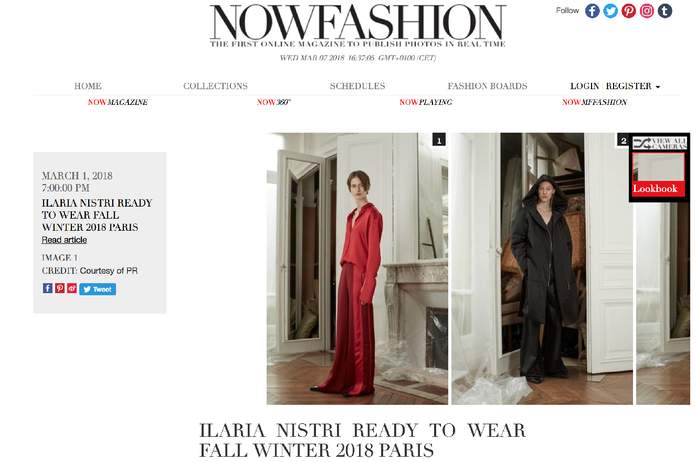
Task: Open look 2 black hooded coat photo
Action: click(x=542, y=269)
